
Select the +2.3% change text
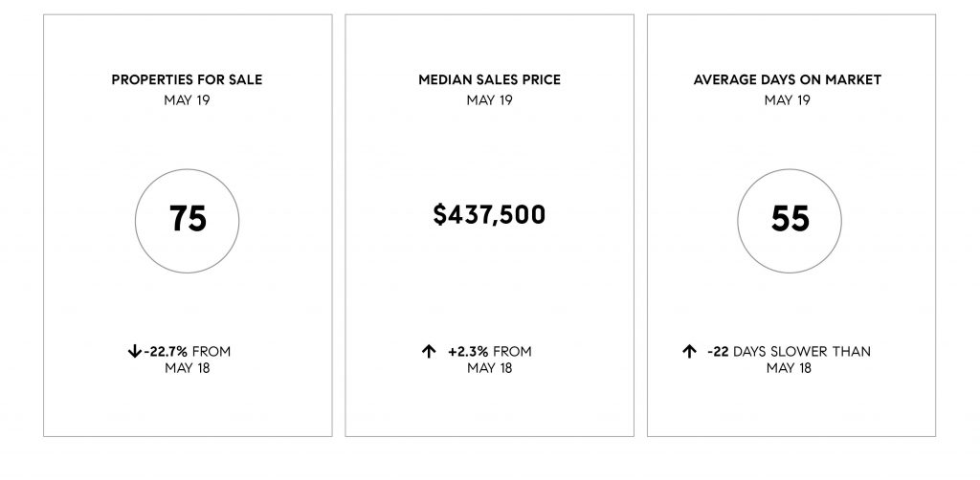tap(468, 352)
